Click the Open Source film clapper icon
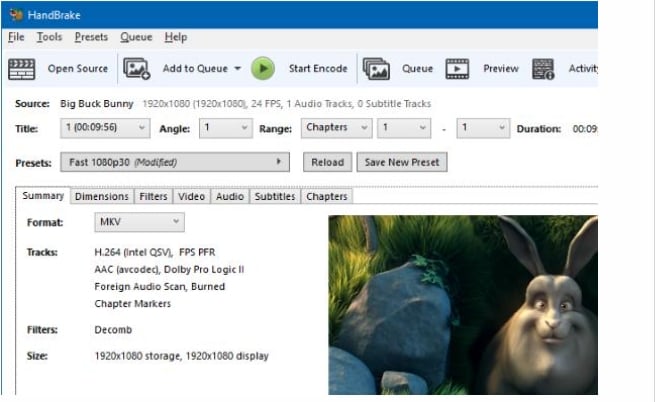The image size is (655, 402). point(21,69)
